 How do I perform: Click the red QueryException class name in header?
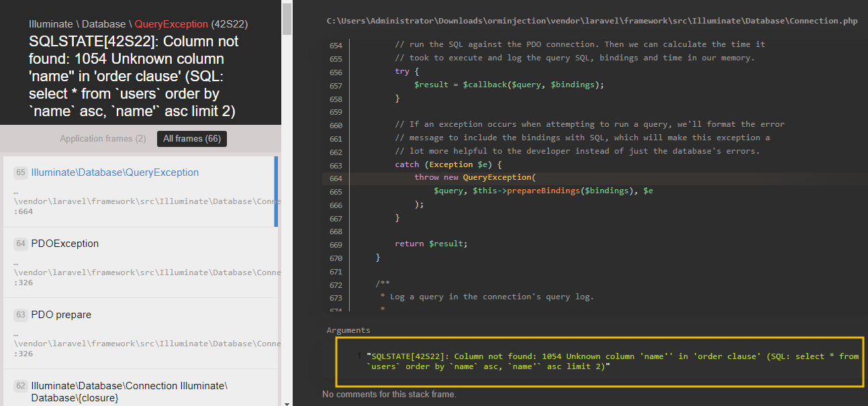[x=171, y=24]
